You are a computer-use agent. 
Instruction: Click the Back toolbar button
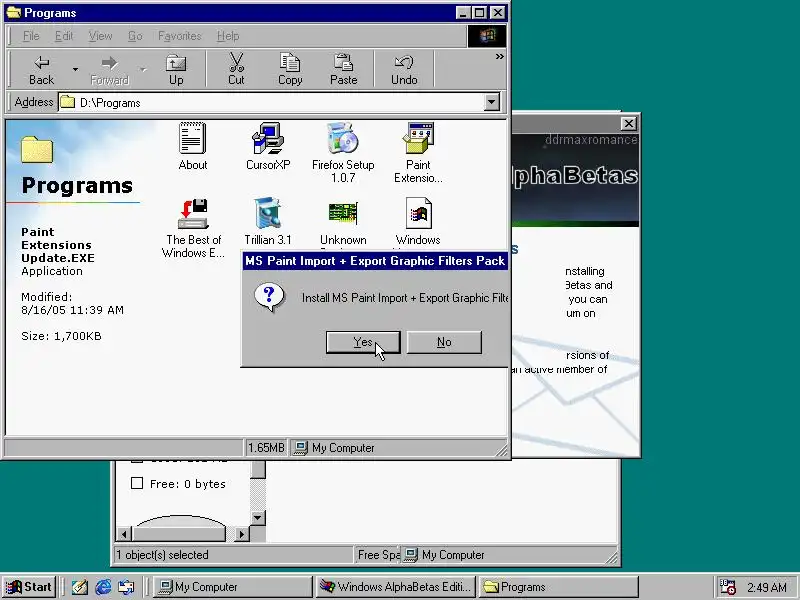tap(41, 70)
